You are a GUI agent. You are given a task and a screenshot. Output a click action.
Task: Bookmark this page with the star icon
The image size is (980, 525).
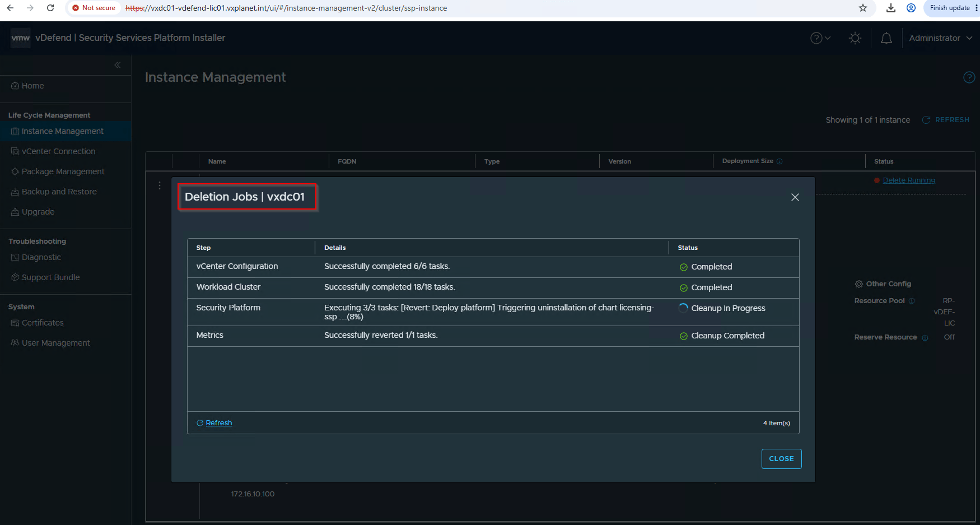point(863,8)
